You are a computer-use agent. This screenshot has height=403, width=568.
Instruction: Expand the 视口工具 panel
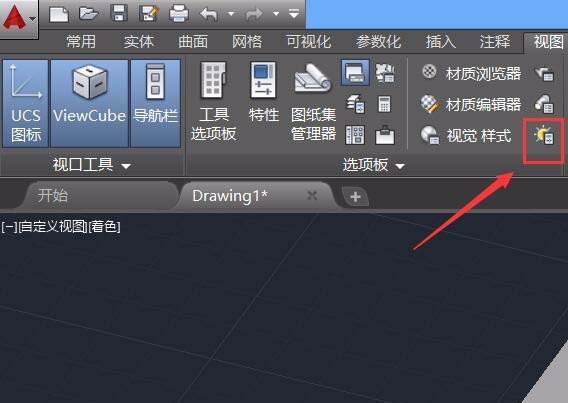coord(92,165)
